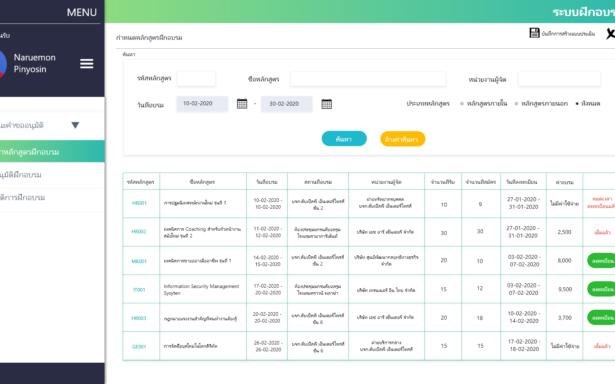Open course code link GE001
Image resolution: width=615 pixels, height=384 pixels.
(139, 347)
